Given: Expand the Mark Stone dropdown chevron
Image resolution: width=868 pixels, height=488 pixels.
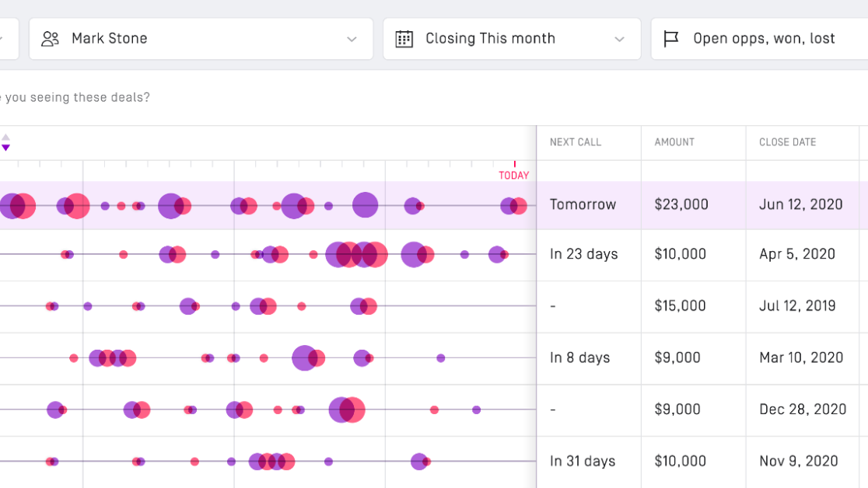Looking at the screenshot, I should point(352,39).
